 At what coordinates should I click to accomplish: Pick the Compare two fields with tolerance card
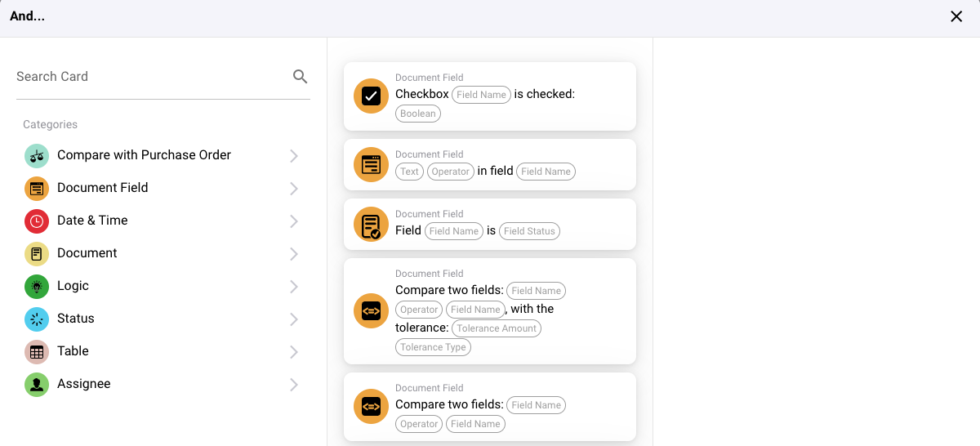(x=490, y=310)
